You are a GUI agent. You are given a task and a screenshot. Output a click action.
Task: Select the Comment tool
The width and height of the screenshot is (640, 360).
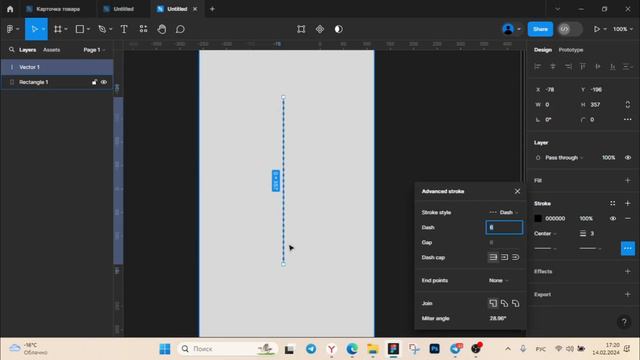click(180, 29)
